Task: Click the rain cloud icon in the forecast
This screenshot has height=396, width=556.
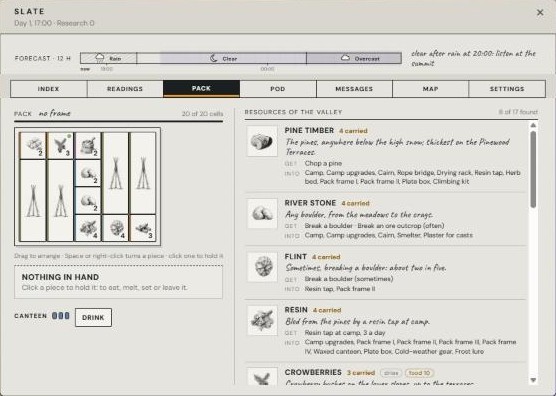Action: tap(100, 58)
